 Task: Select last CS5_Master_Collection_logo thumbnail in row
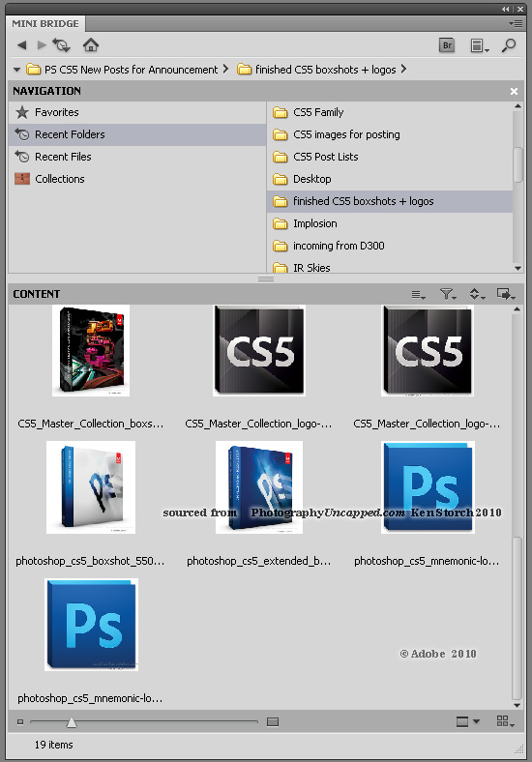coord(428,350)
